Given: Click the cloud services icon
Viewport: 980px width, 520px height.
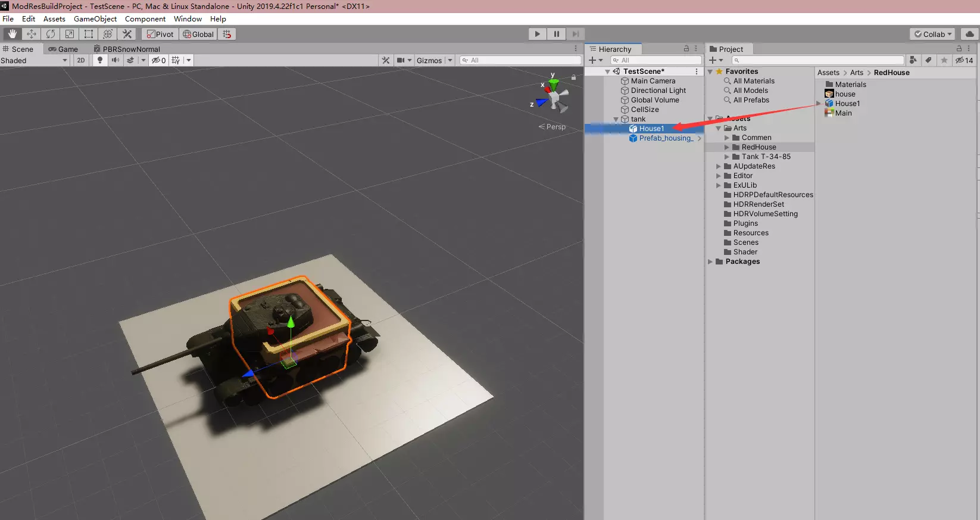Looking at the screenshot, I should point(970,34).
